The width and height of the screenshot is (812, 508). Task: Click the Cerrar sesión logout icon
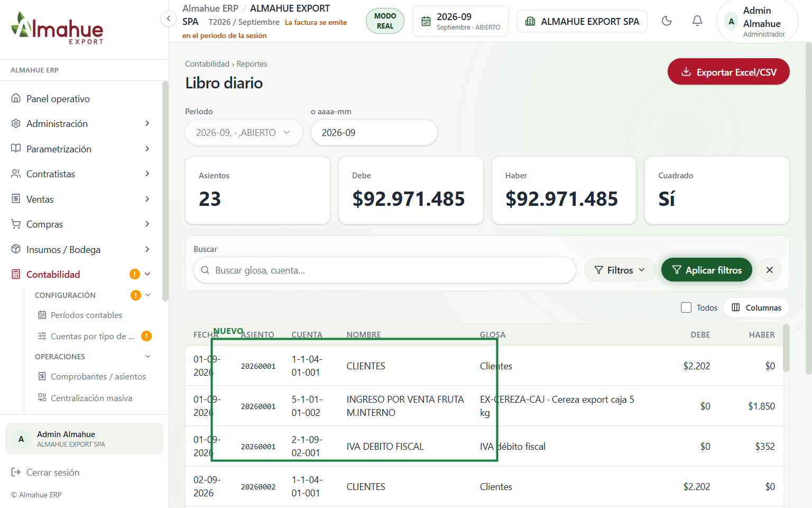coord(16,472)
